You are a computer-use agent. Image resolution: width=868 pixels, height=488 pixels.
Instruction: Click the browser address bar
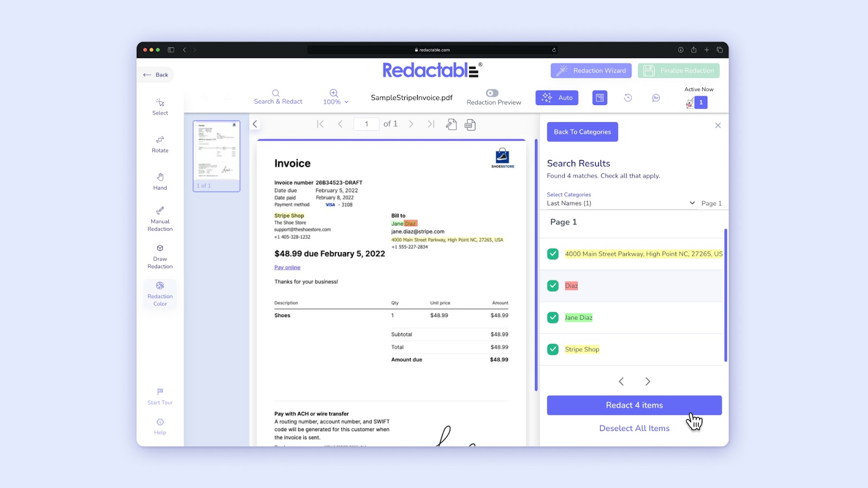coord(433,50)
